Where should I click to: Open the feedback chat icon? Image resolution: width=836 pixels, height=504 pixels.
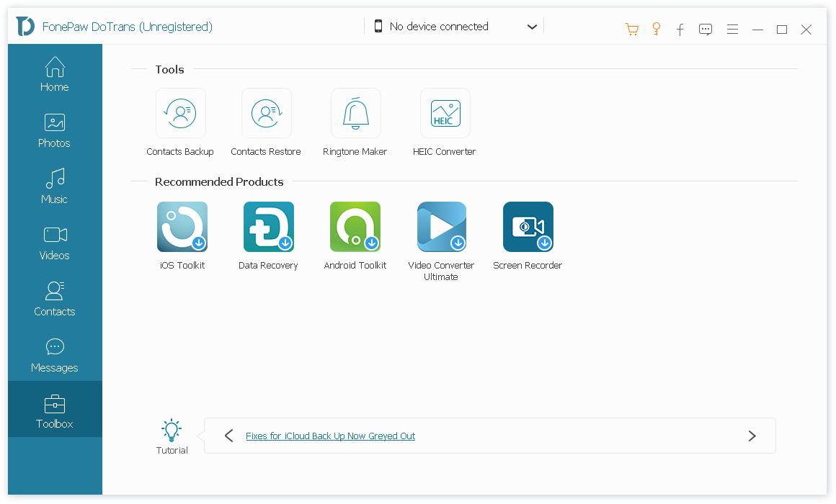[x=706, y=30]
